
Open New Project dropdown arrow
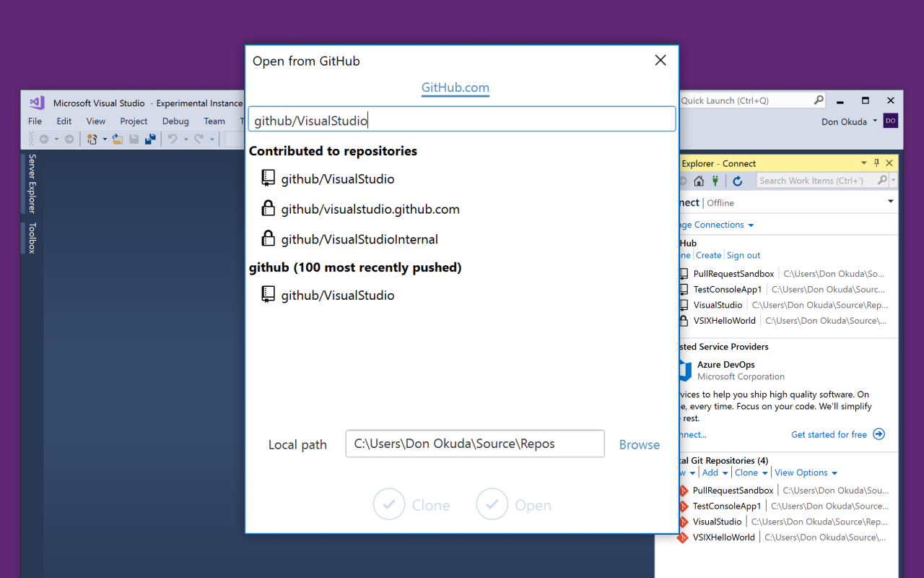pos(104,139)
